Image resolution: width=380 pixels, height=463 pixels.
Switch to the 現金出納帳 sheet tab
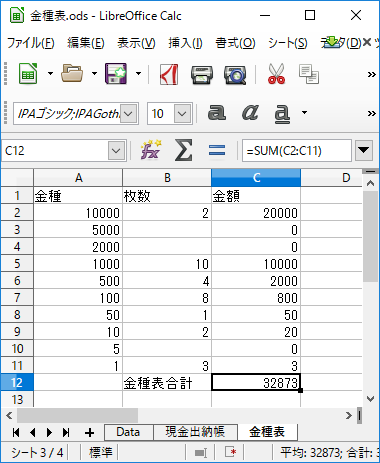(195, 432)
